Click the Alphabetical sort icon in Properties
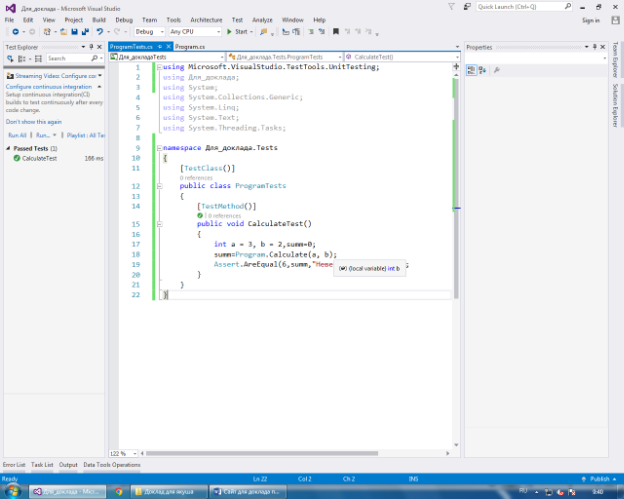Image resolution: width=624 pixels, height=499 pixels. point(483,69)
